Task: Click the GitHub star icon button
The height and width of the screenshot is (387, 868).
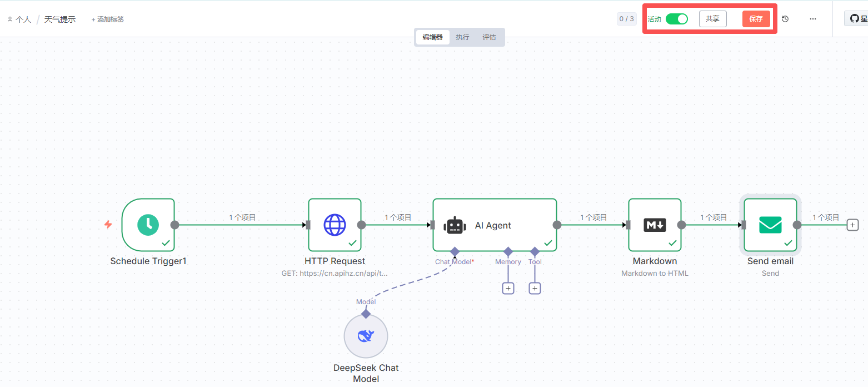Action: (x=856, y=19)
